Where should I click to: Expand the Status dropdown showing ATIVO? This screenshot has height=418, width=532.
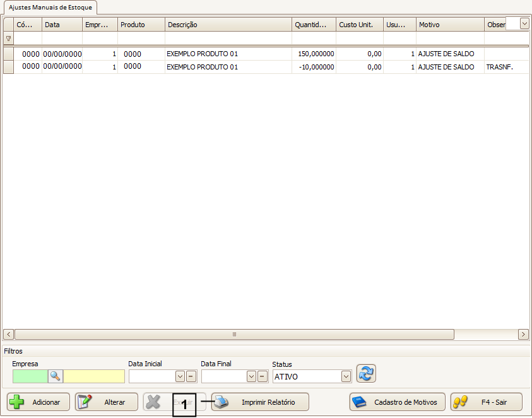[346, 376]
